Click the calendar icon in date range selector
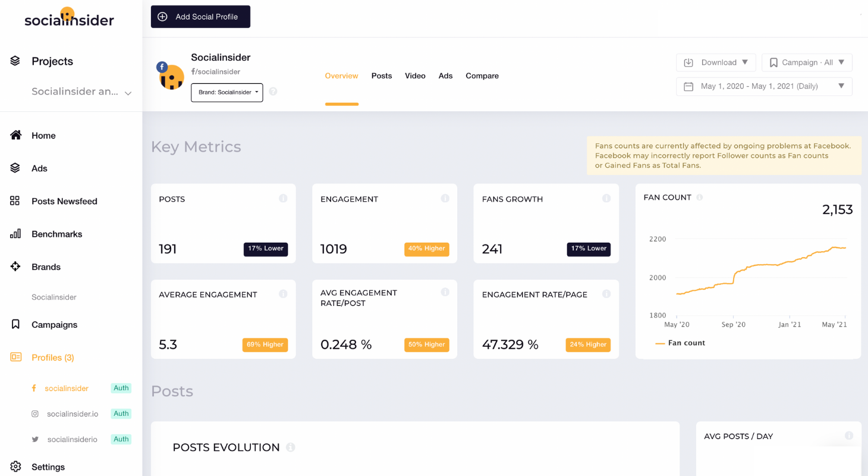Image resolution: width=868 pixels, height=476 pixels. click(688, 86)
